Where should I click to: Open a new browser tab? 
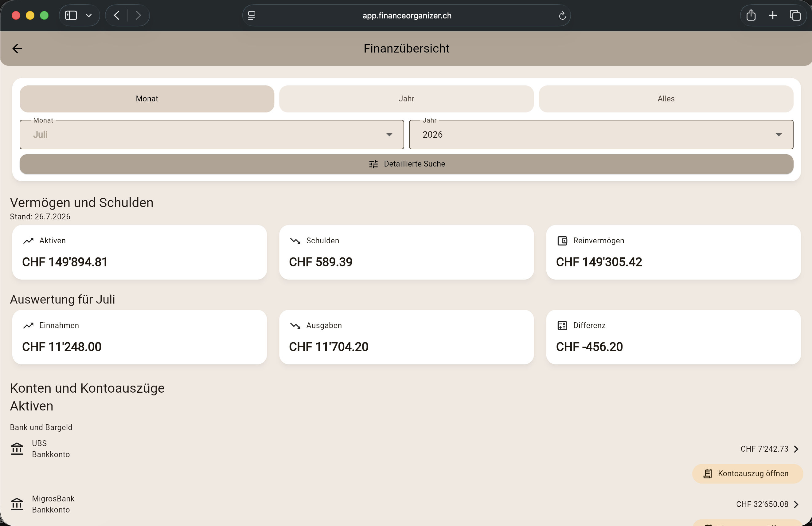coord(773,15)
